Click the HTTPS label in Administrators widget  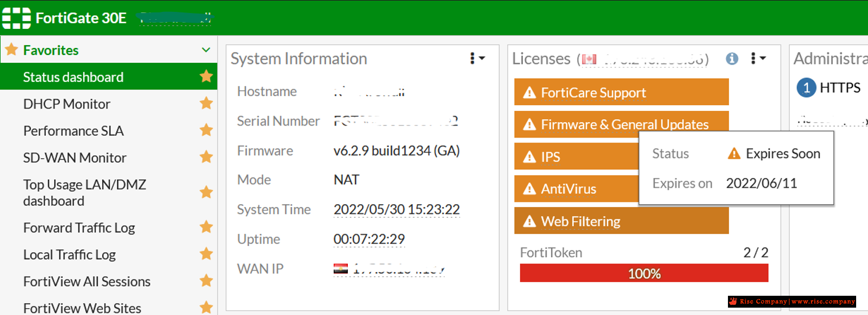tap(840, 88)
